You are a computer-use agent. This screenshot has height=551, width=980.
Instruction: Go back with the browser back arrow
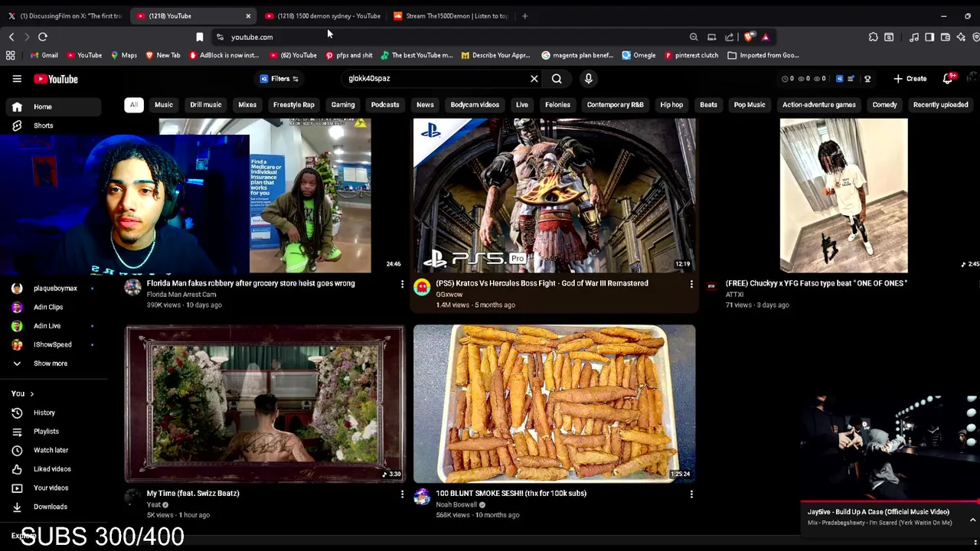(x=11, y=37)
